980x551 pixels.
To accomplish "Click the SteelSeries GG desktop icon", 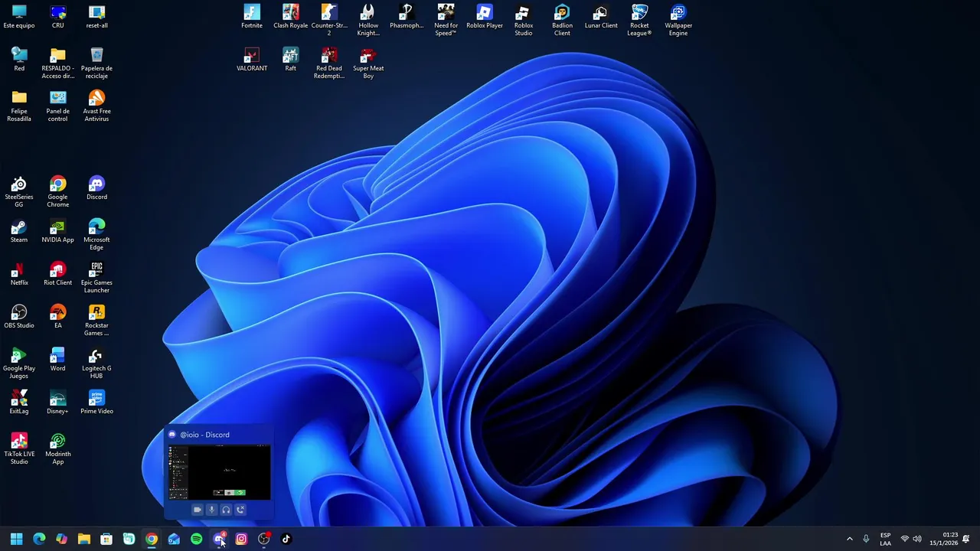I will tap(19, 191).
